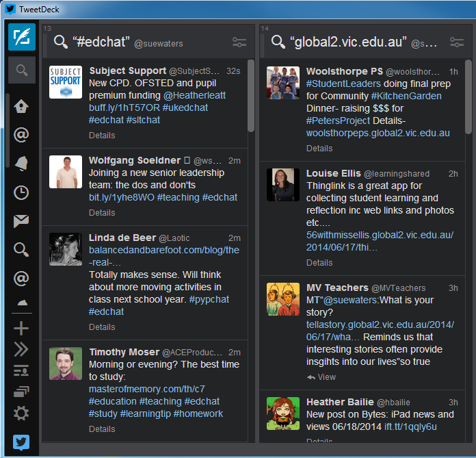Screen dimensions: 476x458
Task: Open Details of Timothy Moser tweet
Action: pyautogui.click(x=102, y=429)
